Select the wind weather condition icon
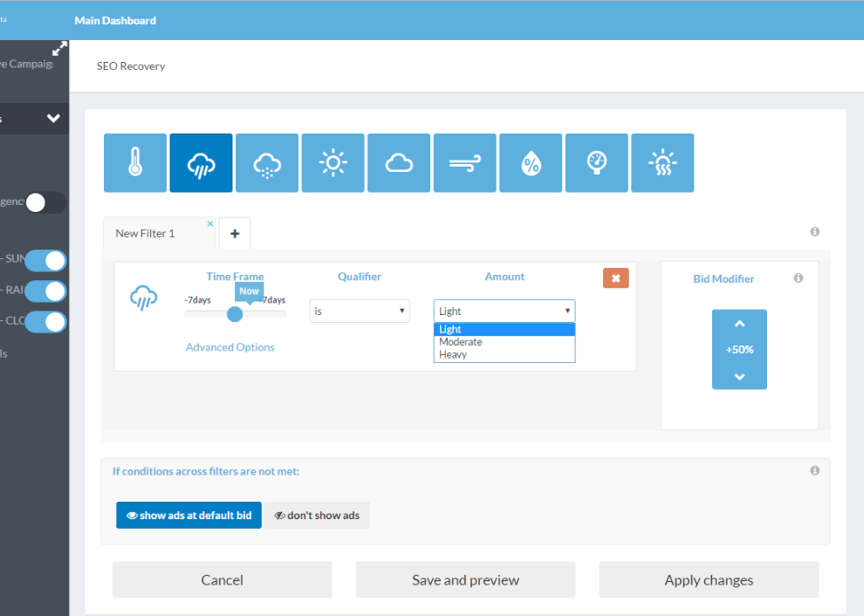This screenshot has width=864, height=616. click(464, 163)
